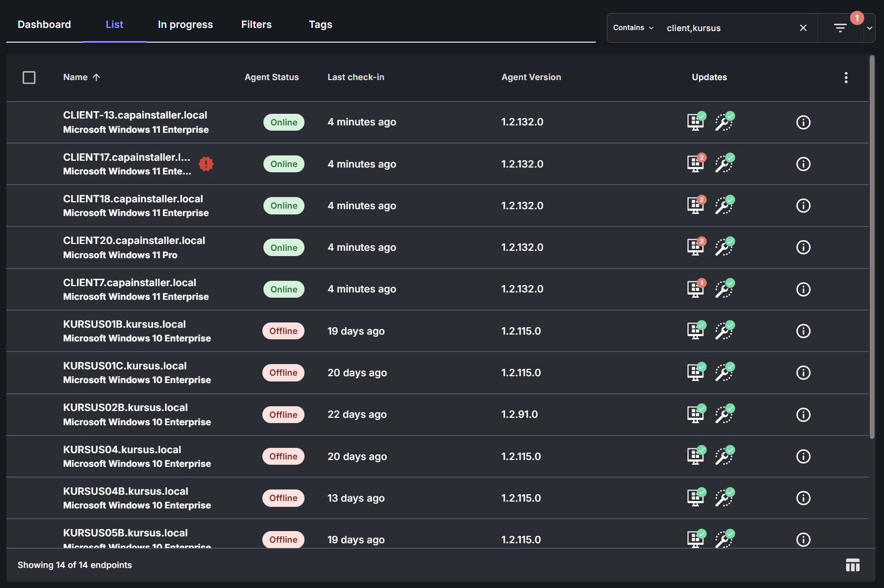Sort by the Name column arrow
Viewport: 884px width, 588px height.
[96, 77]
